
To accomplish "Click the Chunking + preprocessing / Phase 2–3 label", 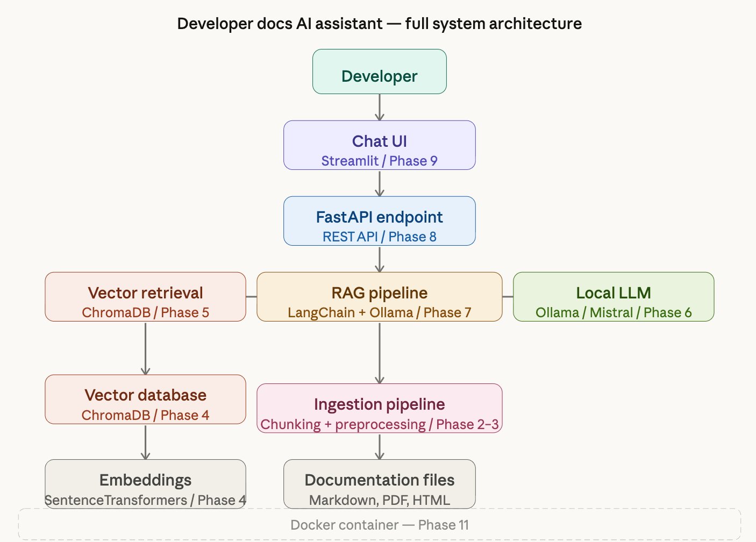I will coord(379,424).
